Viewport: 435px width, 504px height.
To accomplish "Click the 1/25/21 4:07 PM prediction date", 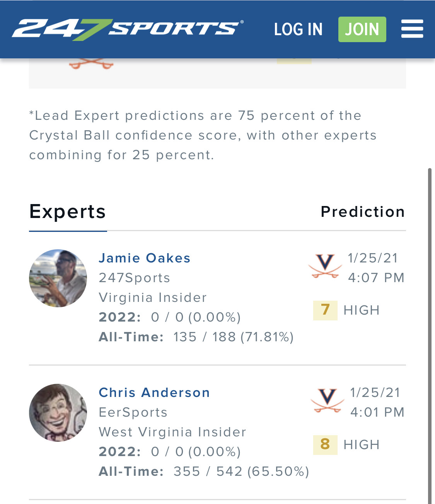I will [376, 268].
